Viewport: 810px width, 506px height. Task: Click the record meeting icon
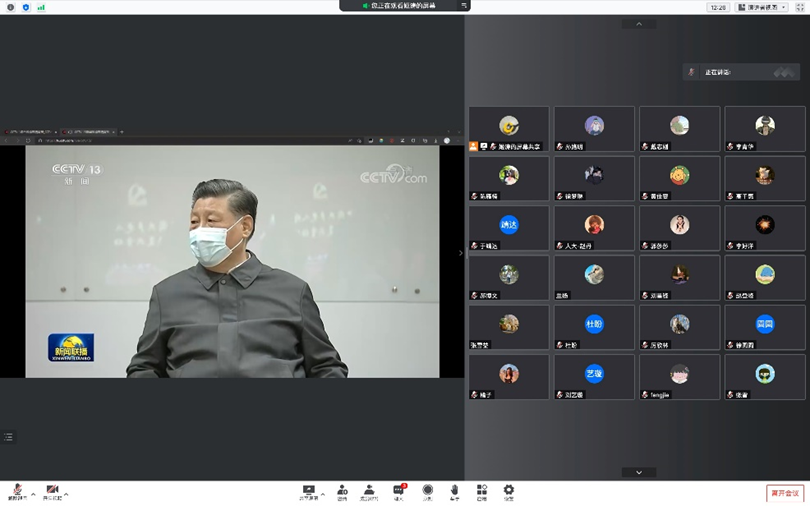(x=427, y=490)
